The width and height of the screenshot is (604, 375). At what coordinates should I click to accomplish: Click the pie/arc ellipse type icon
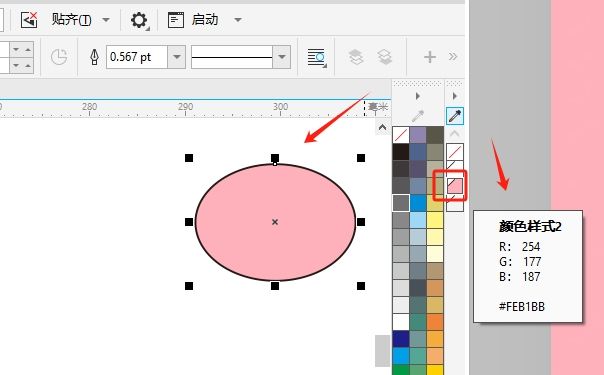pyautogui.click(x=59, y=57)
